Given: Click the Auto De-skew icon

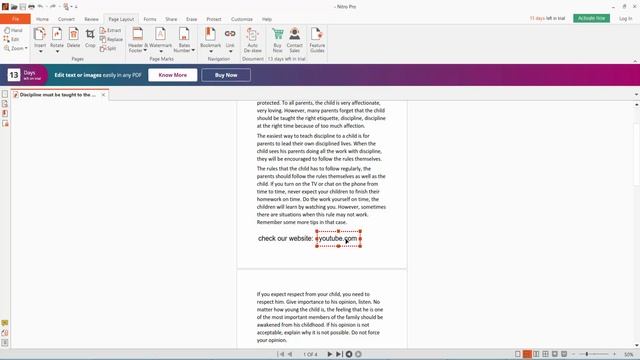Looking at the screenshot, I should [x=253, y=34].
